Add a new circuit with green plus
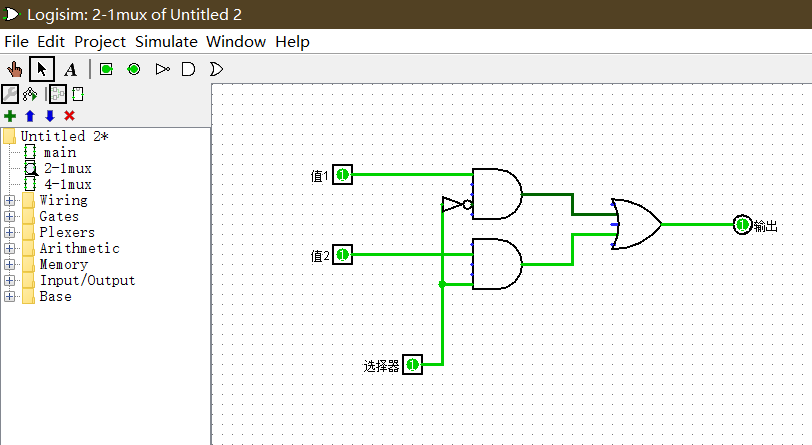Screen dimensions: 812x445 (x=10, y=116)
